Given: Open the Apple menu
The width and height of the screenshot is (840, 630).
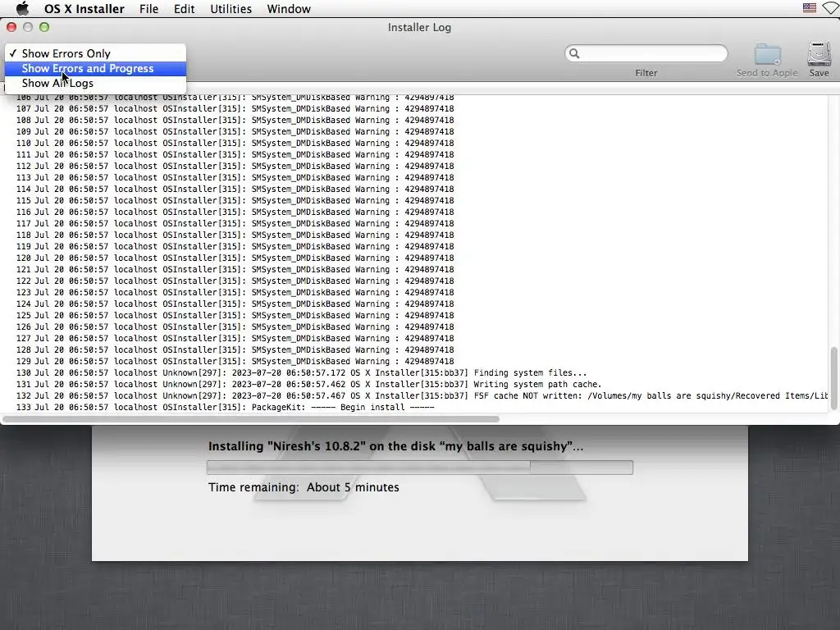Looking at the screenshot, I should click(22, 8).
